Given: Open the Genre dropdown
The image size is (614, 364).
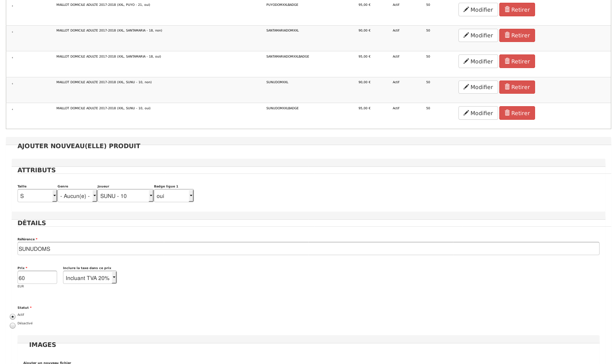Looking at the screenshot, I should 77,196.
